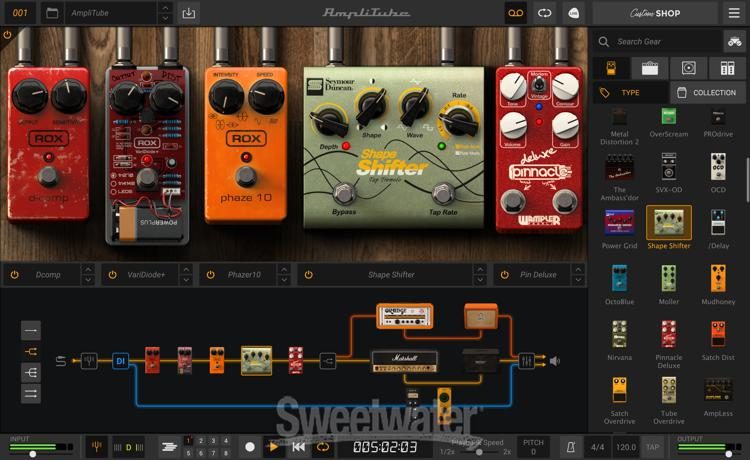The image size is (750, 460).
Task: Toggle the pedalboard power icon at top-left corner
Action: pyautogui.click(x=7, y=35)
